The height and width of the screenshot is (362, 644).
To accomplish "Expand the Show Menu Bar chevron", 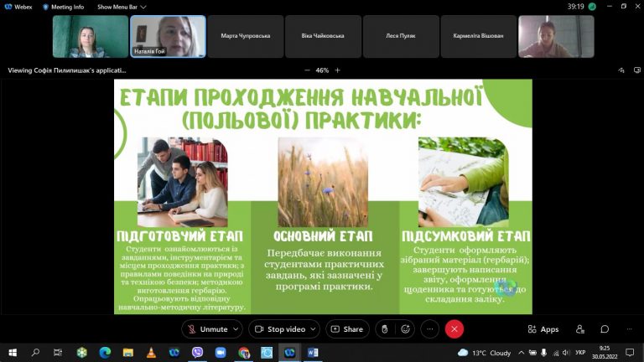I will [x=143, y=7].
